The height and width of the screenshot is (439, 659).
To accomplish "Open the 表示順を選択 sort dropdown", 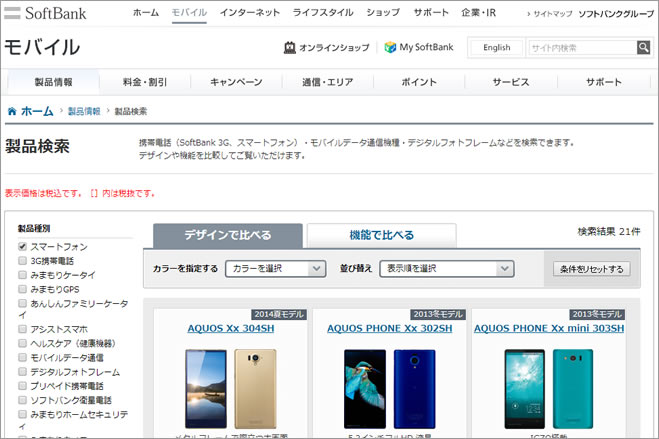I will (447, 268).
